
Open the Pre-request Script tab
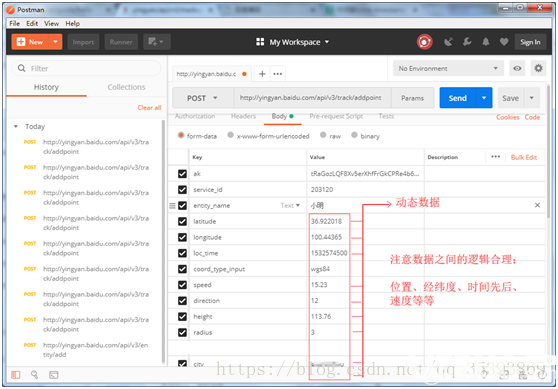coord(336,116)
